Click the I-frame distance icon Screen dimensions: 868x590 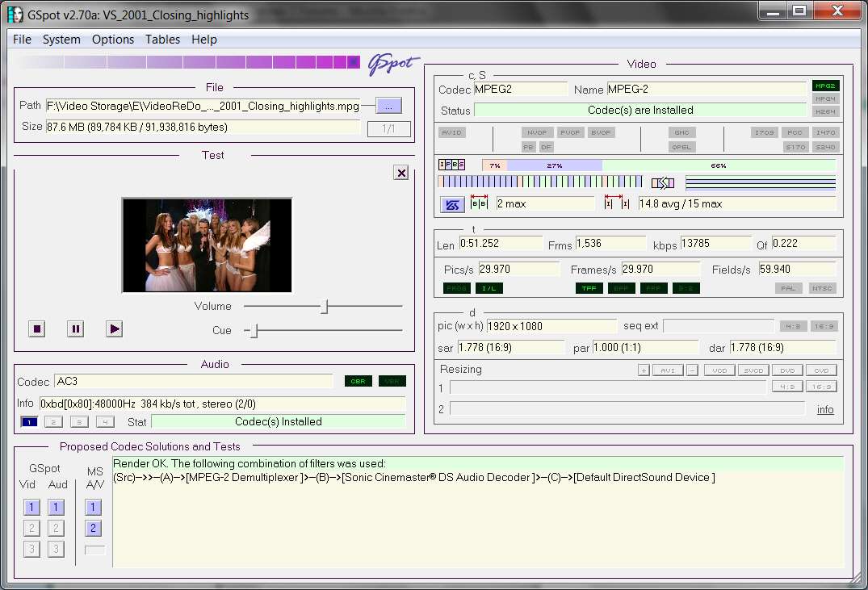(x=617, y=202)
